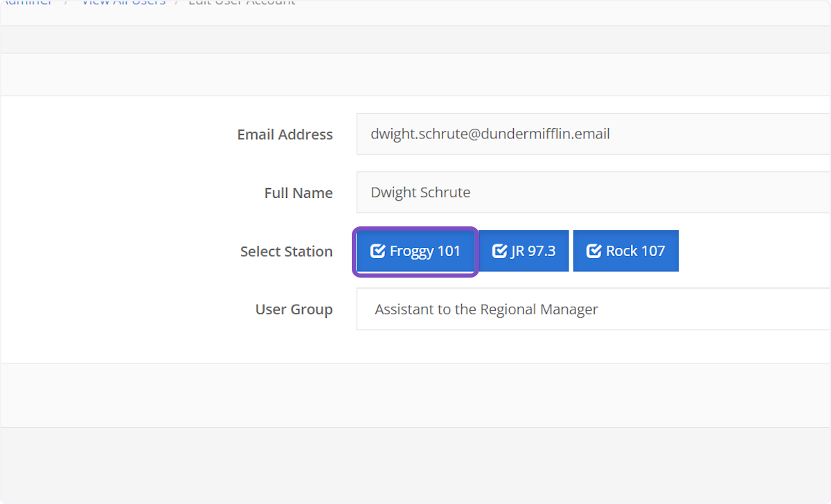Click the Email Address label

click(285, 135)
